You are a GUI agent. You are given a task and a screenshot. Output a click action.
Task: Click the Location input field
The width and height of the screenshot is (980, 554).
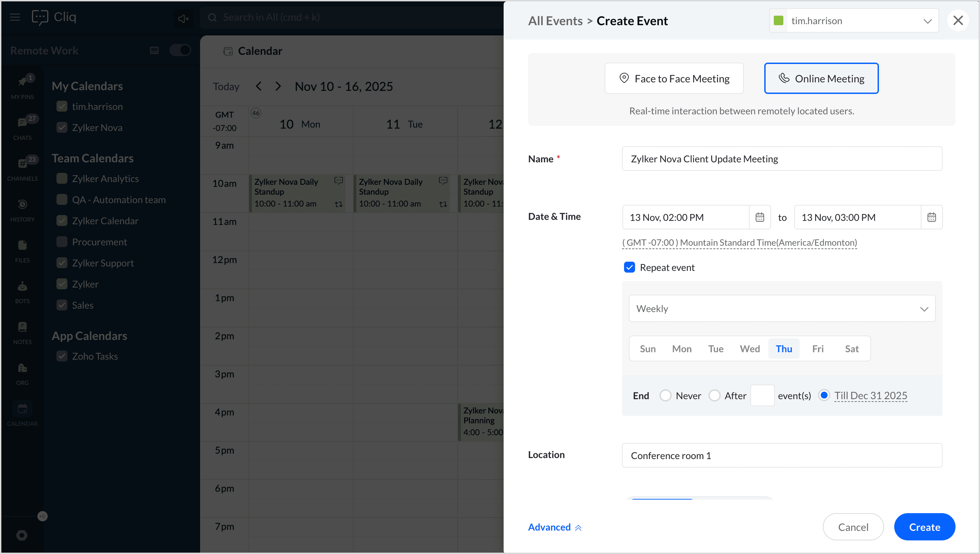pyautogui.click(x=782, y=455)
